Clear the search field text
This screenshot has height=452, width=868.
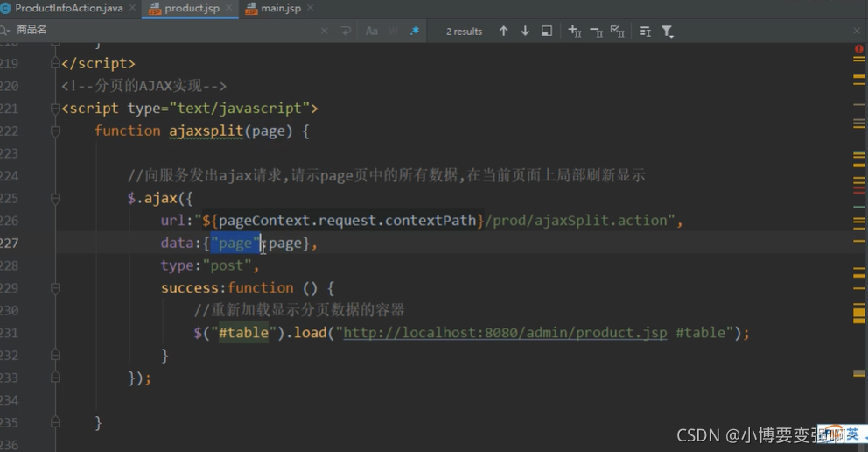(325, 31)
